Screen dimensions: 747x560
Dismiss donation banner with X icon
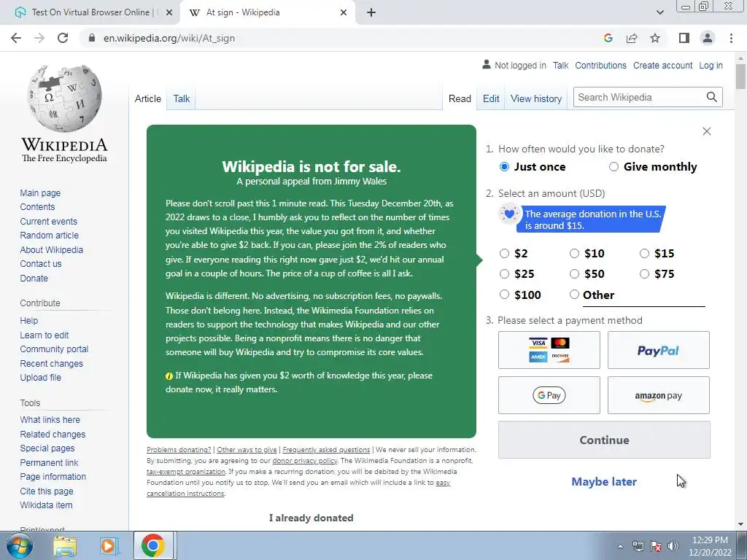[x=706, y=131]
